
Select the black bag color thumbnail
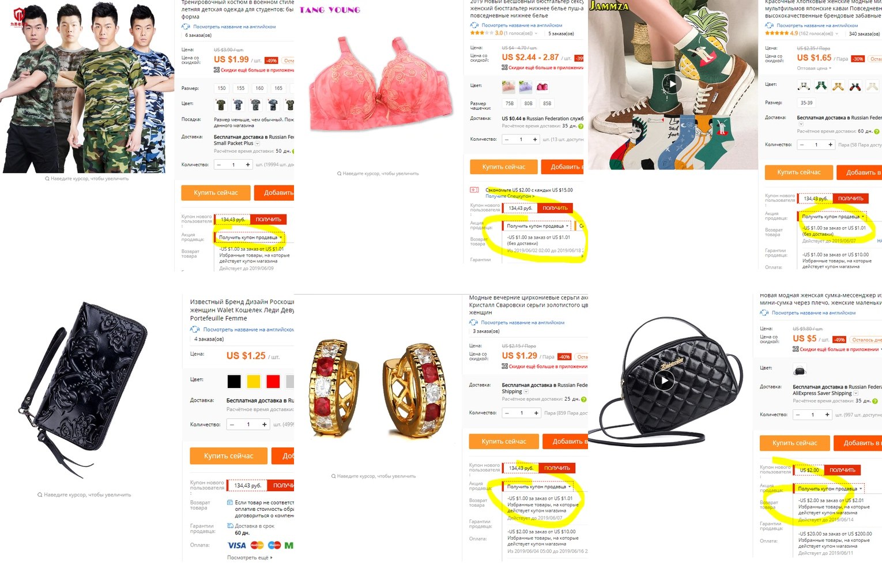(x=800, y=370)
